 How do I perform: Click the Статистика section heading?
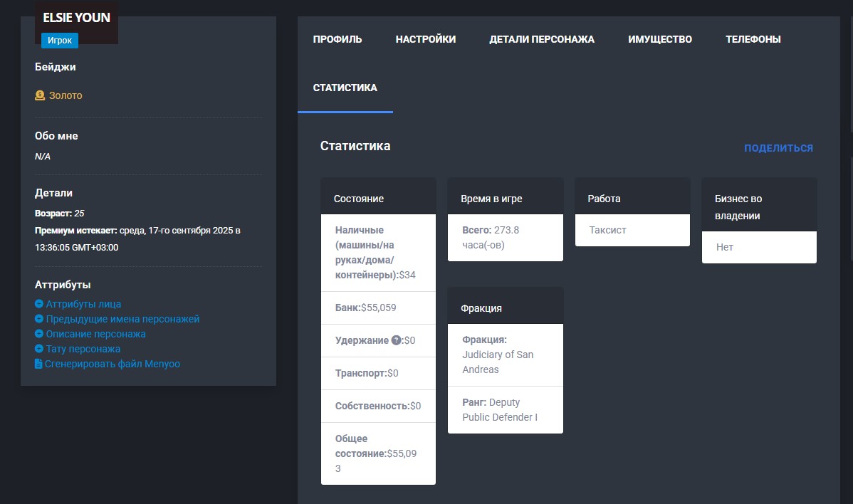(x=355, y=146)
